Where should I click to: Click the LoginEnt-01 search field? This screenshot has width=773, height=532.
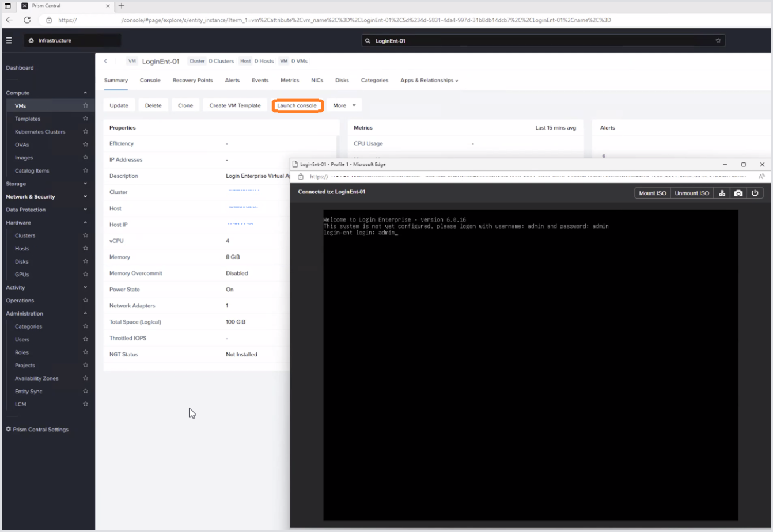tap(541, 41)
